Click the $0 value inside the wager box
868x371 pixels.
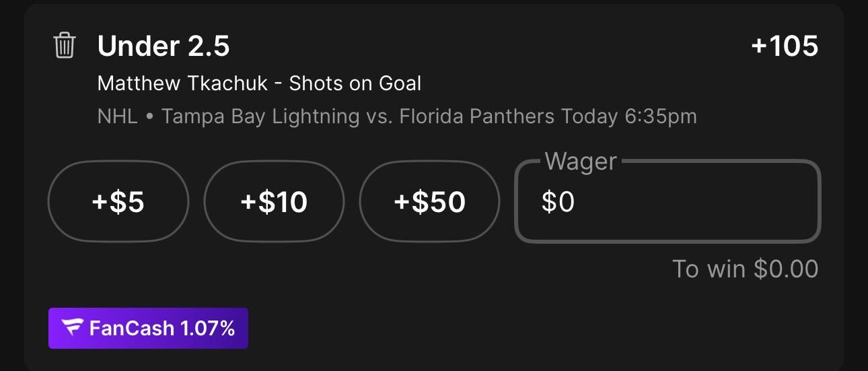pyautogui.click(x=558, y=201)
